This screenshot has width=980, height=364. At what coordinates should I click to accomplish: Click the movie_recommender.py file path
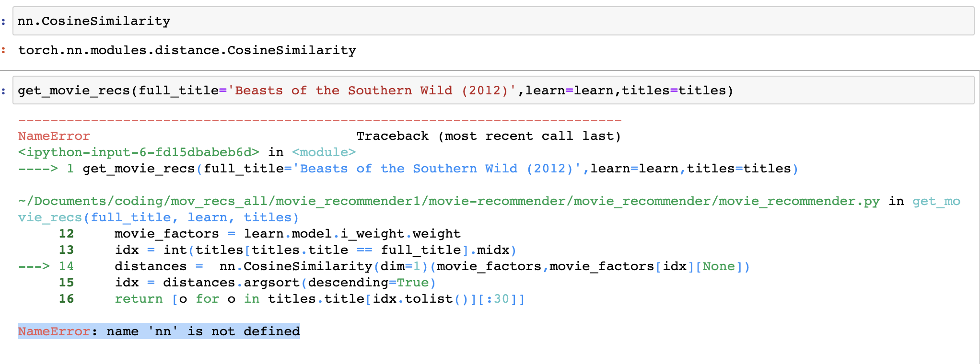point(449,201)
